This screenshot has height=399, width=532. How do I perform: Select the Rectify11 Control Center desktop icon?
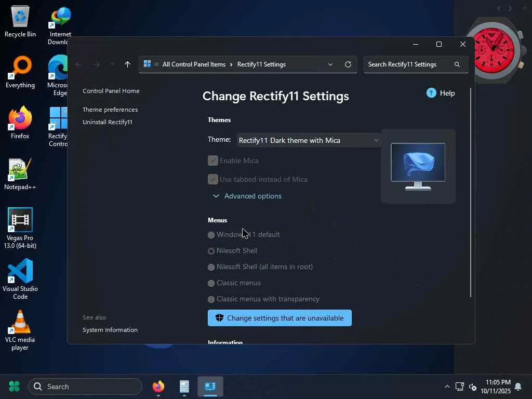tap(58, 126)
